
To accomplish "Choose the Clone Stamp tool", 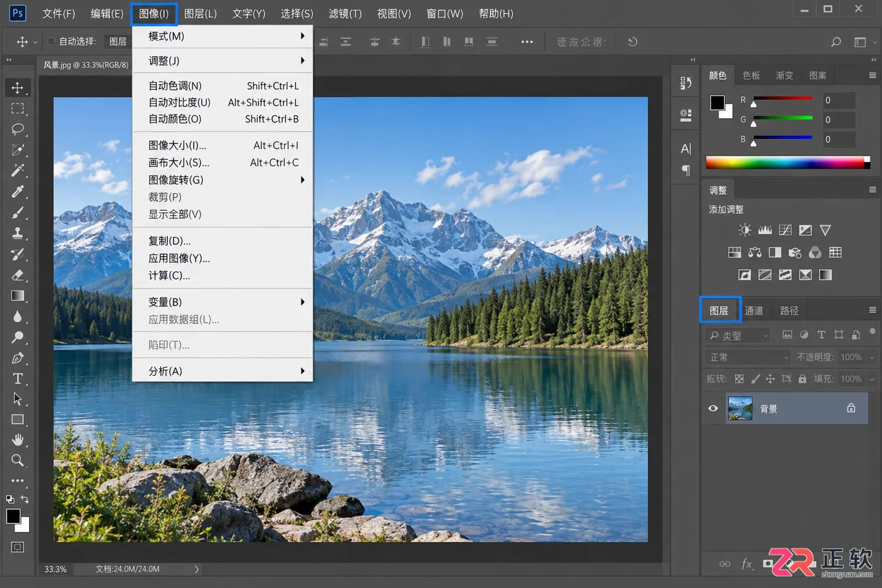I will pos(18,233).
